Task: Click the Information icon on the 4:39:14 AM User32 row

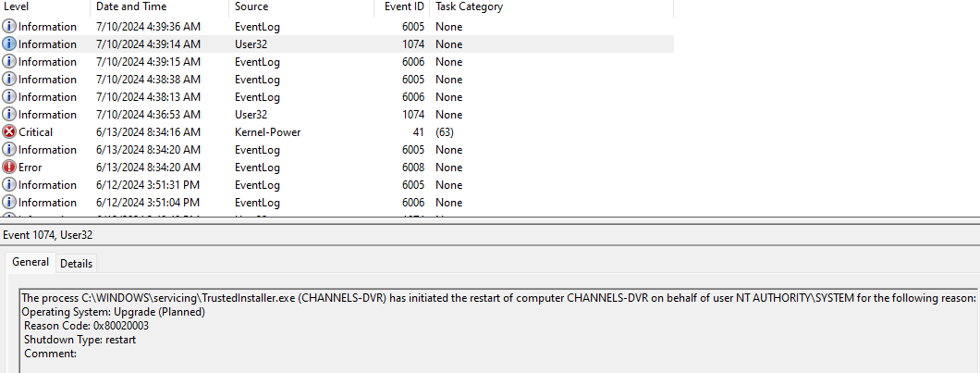Action: 9,44
